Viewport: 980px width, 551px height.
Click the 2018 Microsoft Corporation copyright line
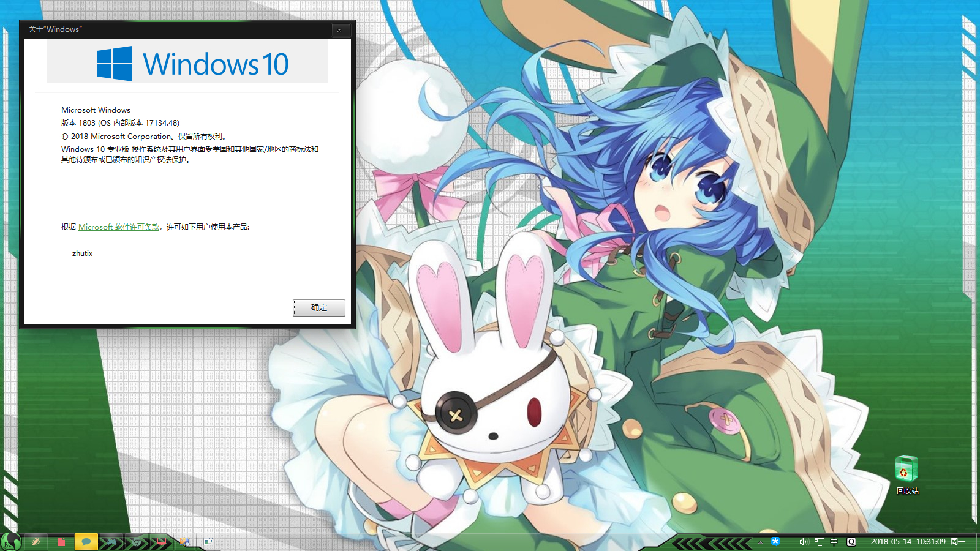click(x=144, y=136)
